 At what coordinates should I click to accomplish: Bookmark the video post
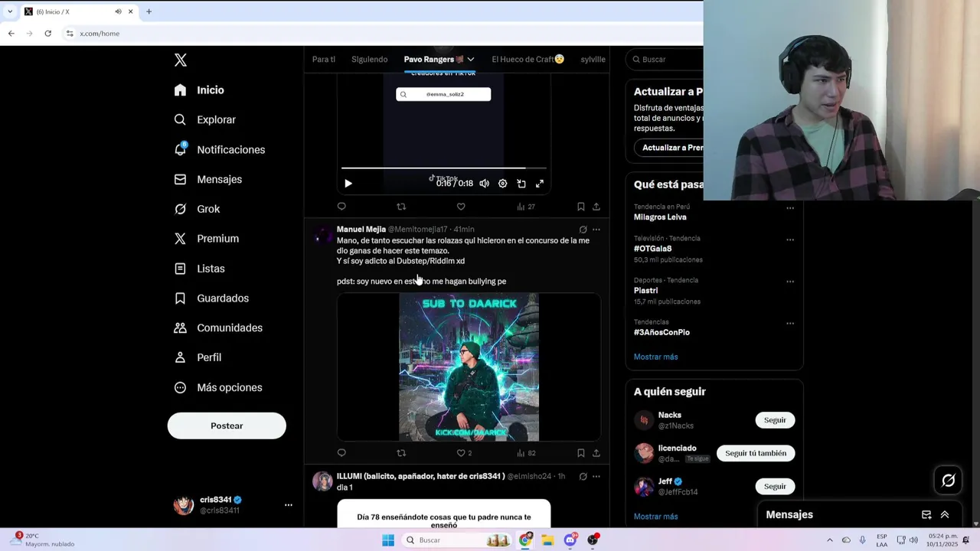pos(580,207)
